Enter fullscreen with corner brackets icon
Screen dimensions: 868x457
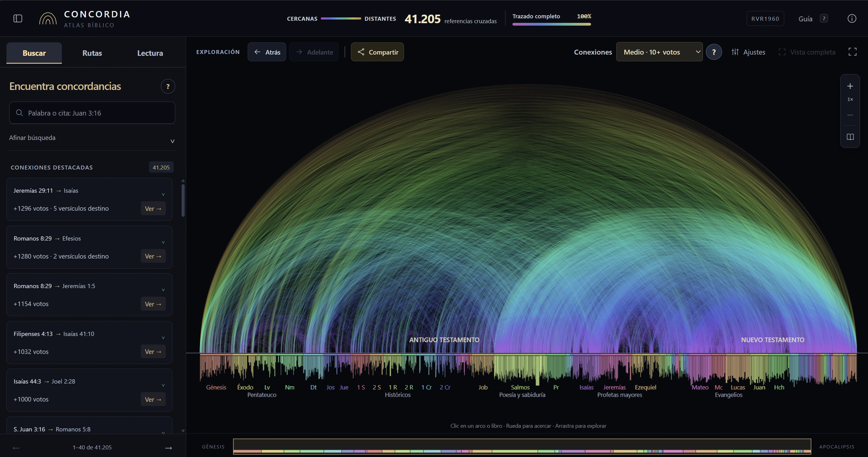tap(852, 52)
